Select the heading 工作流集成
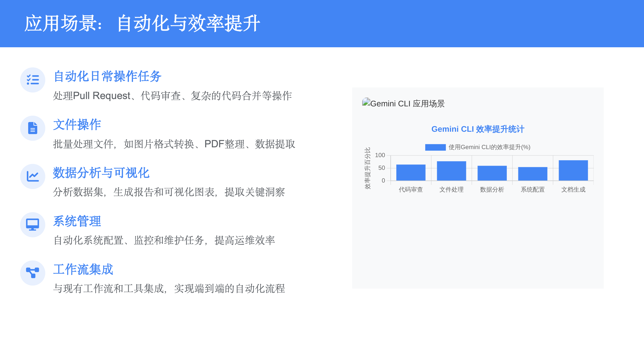Screen dimensions: 644x362 (83, 269)
